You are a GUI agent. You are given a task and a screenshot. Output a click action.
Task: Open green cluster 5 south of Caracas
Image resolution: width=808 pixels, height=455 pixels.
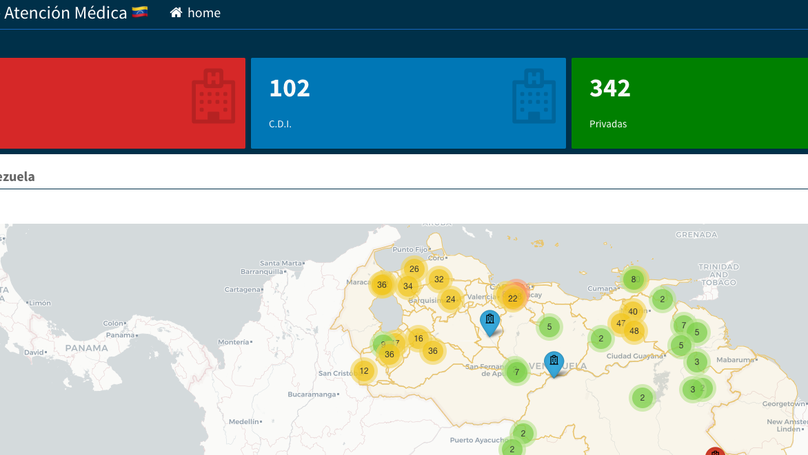pyautogui.click(x=549, y=327)
